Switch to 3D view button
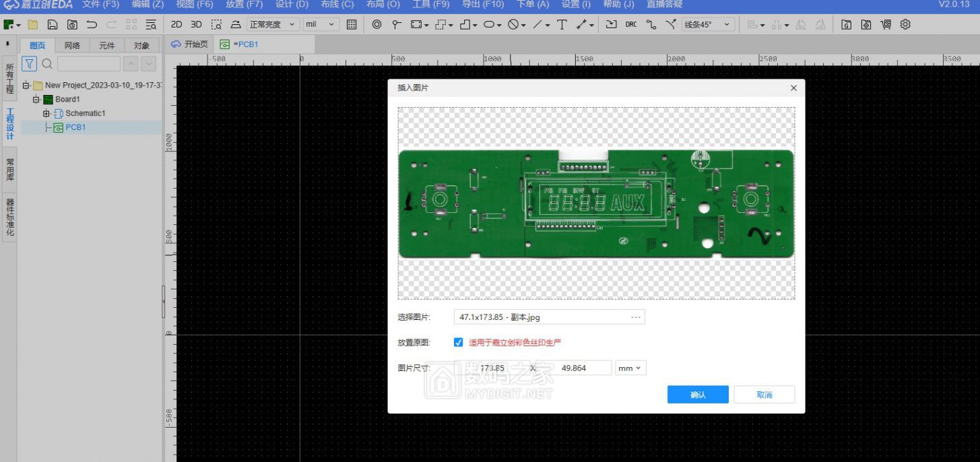Viewport: 980px width, 462px height. [196, 24]
